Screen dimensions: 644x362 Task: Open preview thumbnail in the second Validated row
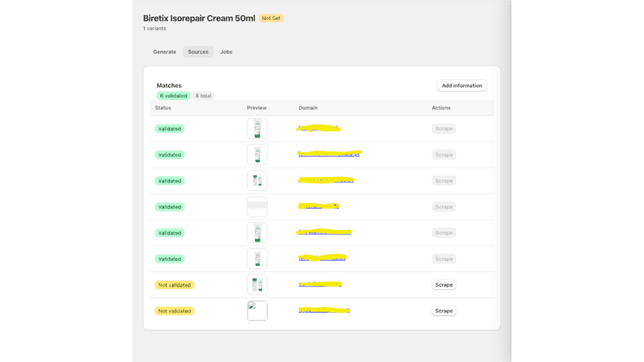(x=257, y=155)
